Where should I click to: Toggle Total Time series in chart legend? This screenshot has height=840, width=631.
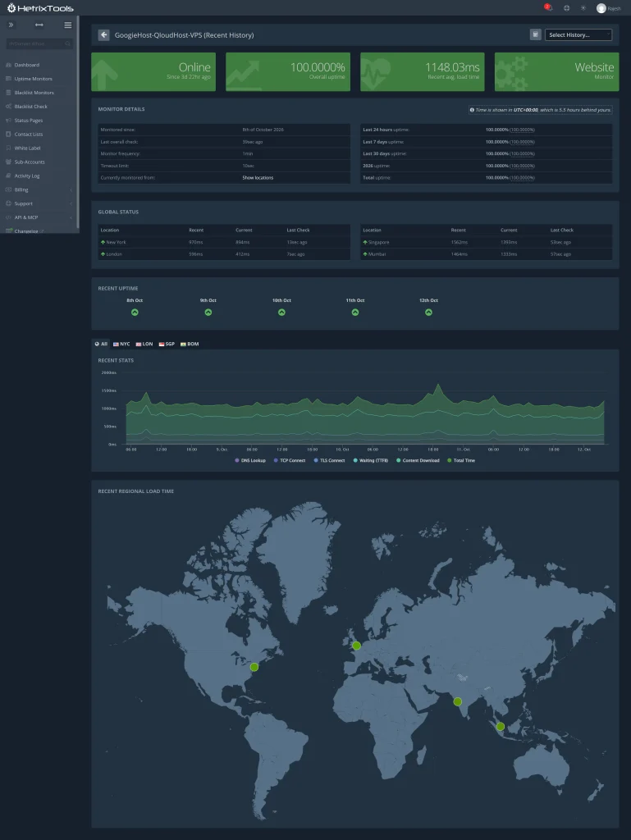[461, 460]
